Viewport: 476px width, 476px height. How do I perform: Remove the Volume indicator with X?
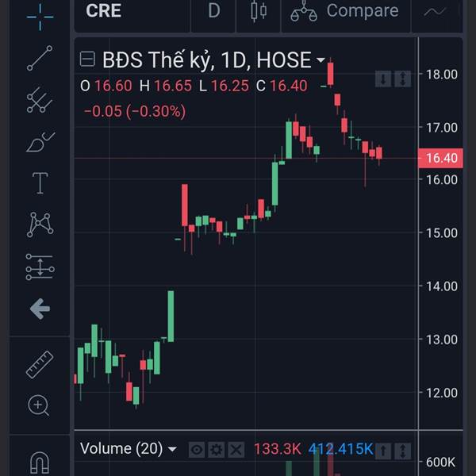[236, 450]
